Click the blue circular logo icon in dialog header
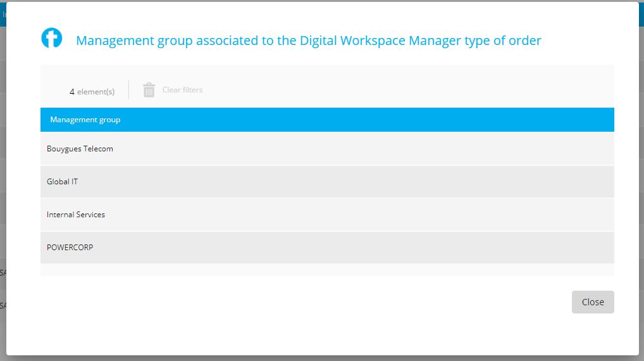This screenshot has width=644, height=361. click(x=52, y=38)
